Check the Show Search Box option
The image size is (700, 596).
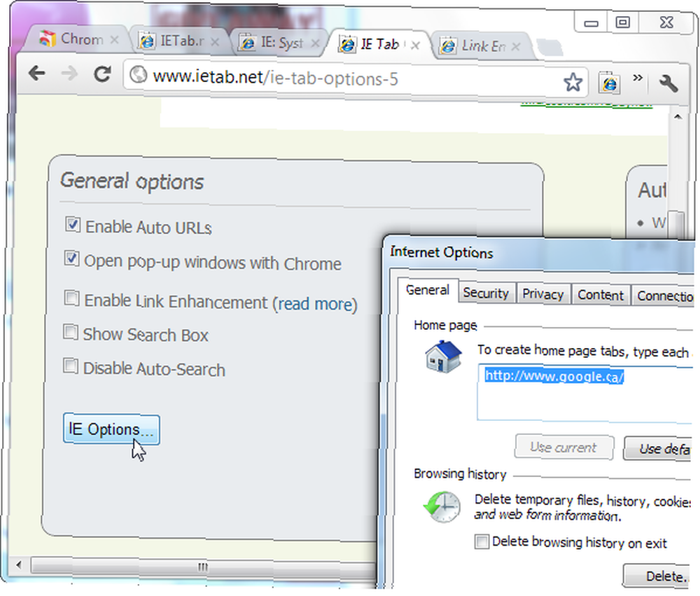coord(71,332)
